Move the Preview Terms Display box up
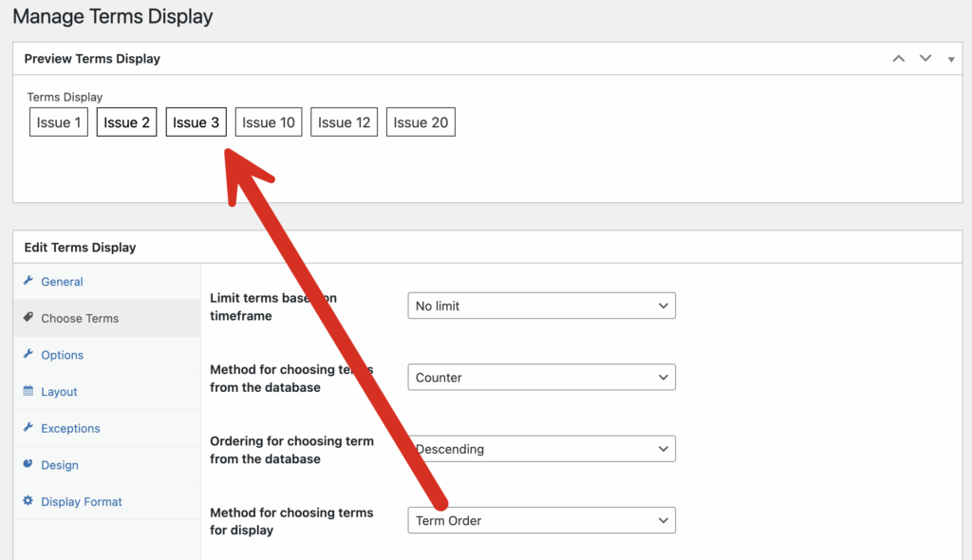 click(898, 58)
